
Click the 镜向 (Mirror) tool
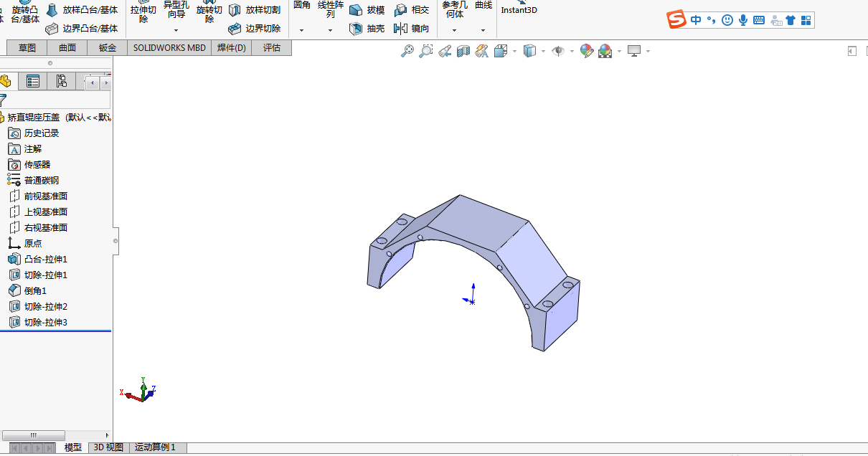pos(412,29)
